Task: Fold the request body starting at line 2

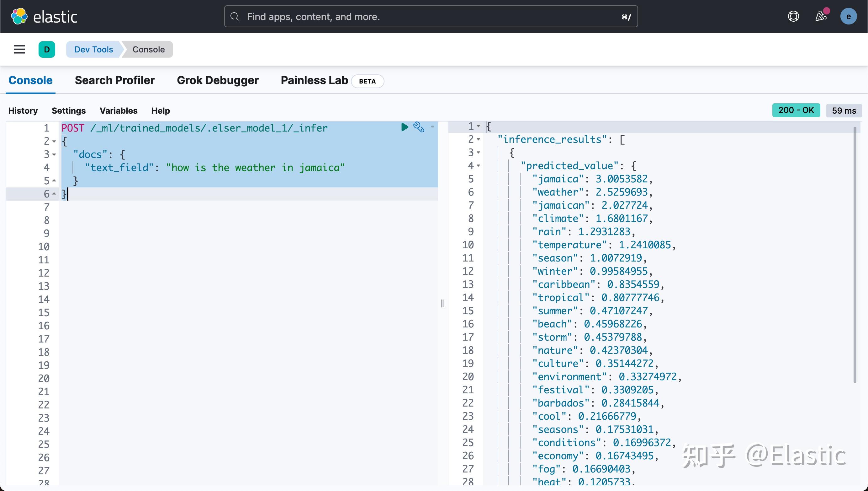Action: click(x=55, y=141)
